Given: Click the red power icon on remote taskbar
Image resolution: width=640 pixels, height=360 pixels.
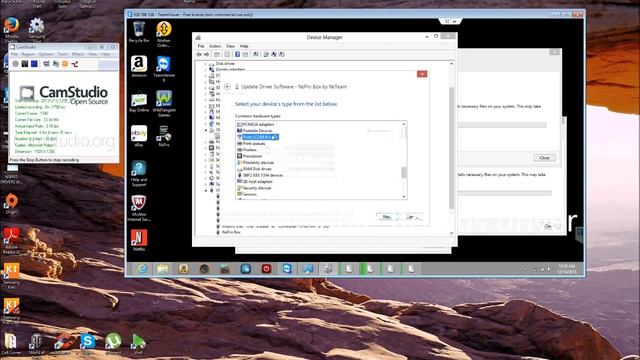Looking at the screenshot, I should click(x=267, y=269).
